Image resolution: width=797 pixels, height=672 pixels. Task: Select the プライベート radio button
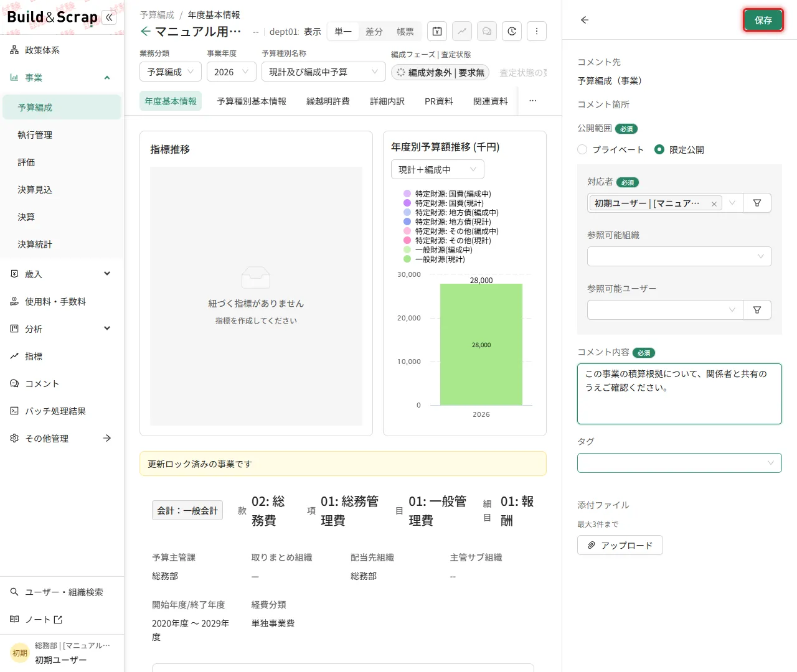point(582,149)
